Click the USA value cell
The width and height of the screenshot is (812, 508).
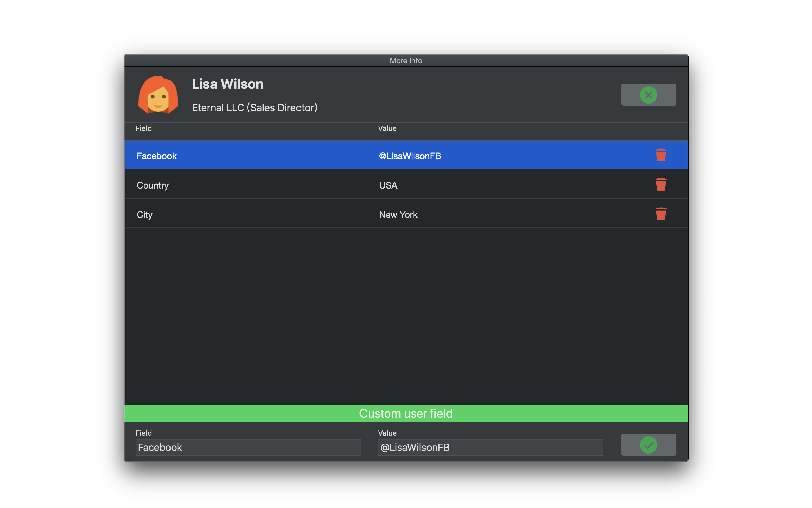click(388, 185)
